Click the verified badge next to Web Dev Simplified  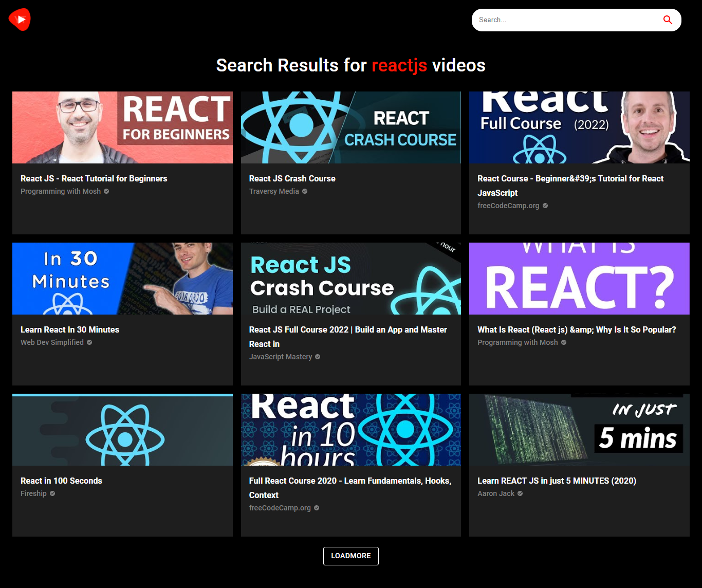pos(88,342)
